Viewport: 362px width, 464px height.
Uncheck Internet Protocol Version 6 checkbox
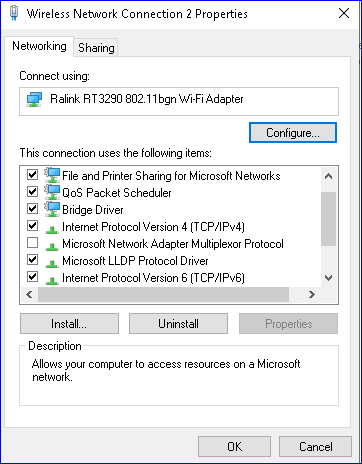pos(32,277)
